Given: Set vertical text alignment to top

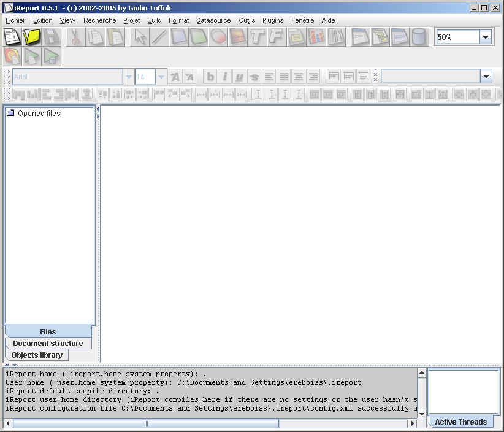Looking at the screenshot, I should click(334, 77).
